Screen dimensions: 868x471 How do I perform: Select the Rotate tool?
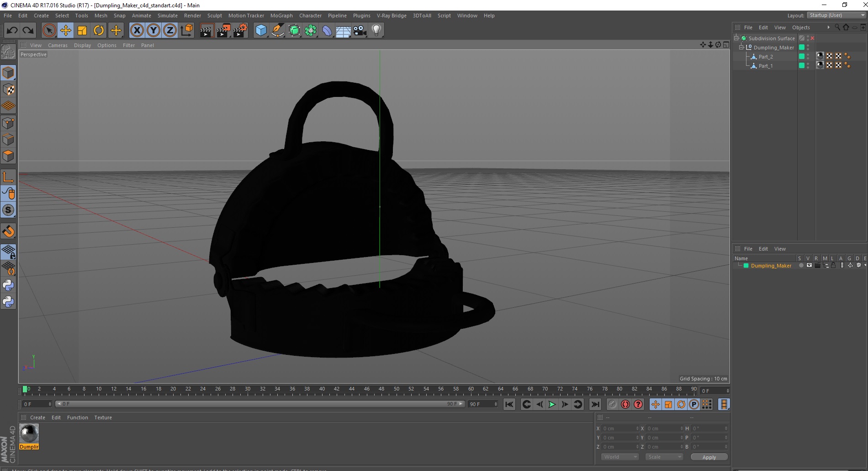(x=99, y=31)
